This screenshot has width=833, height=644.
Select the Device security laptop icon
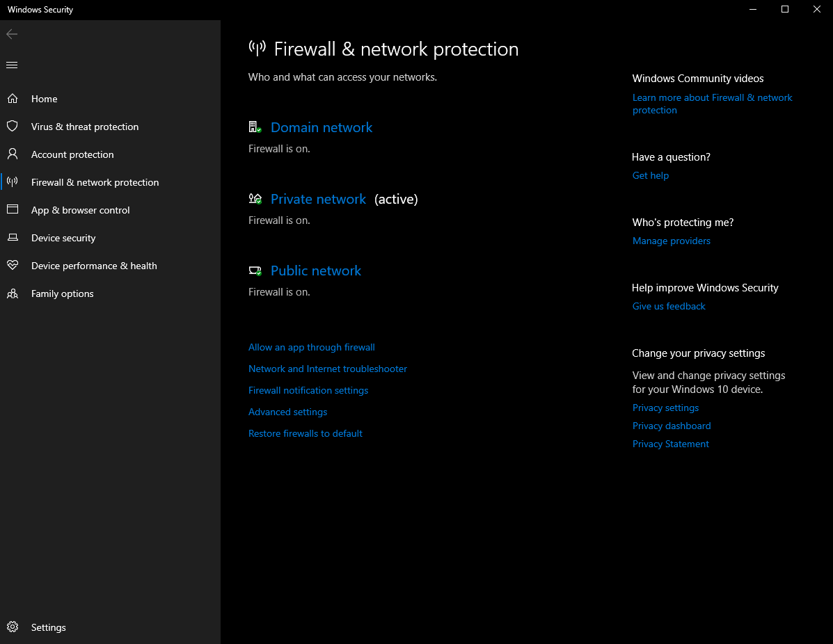pyautogui.click(x=13, y=238)
